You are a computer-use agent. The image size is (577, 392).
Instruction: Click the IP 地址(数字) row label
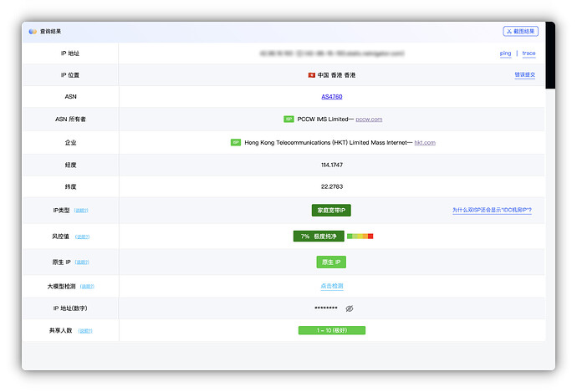coord(70,308)
